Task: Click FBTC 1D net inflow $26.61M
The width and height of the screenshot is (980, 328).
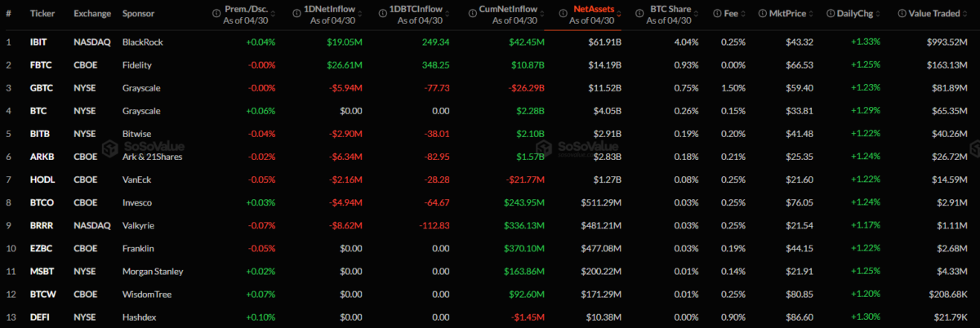Action: coord(343,64)
